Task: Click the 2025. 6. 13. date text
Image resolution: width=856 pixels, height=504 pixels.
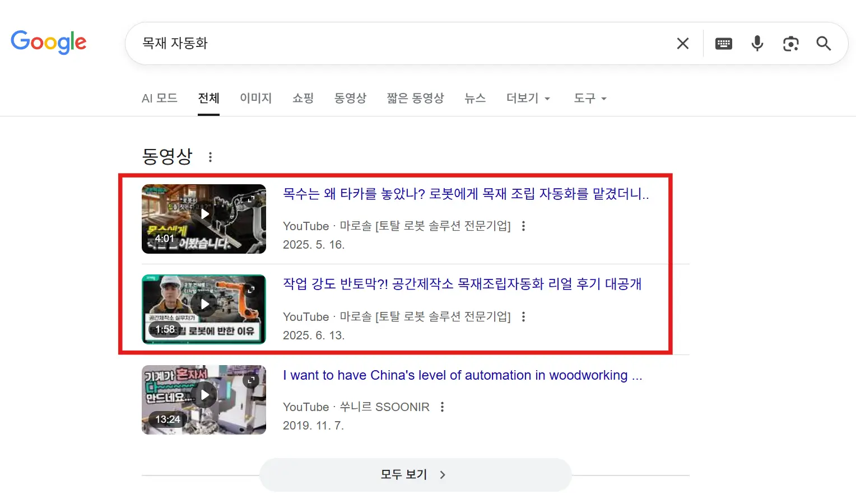Action: (314, 335)
